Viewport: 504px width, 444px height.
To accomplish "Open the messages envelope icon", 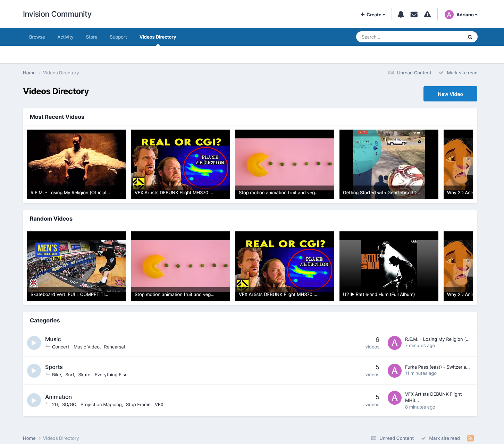I will click(414, 14).
